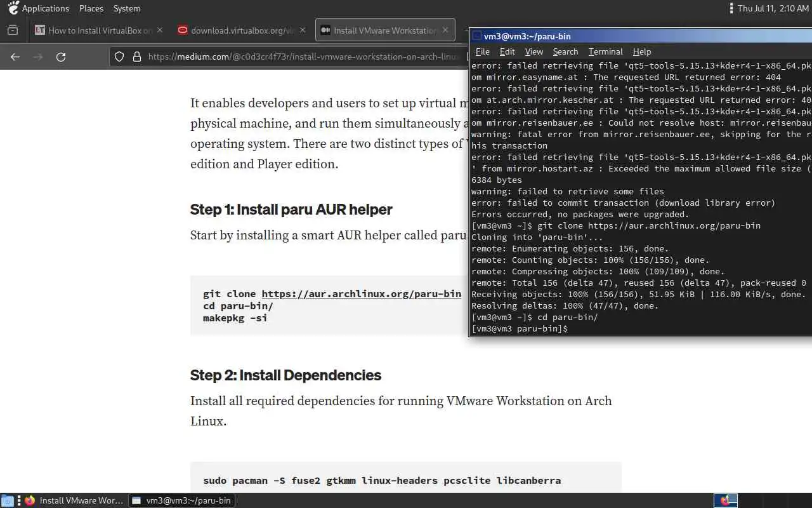Click the terminal prompt [vm3@vm3 paru-bin]$
The image size is (812, 508).
tap(520, 328)
